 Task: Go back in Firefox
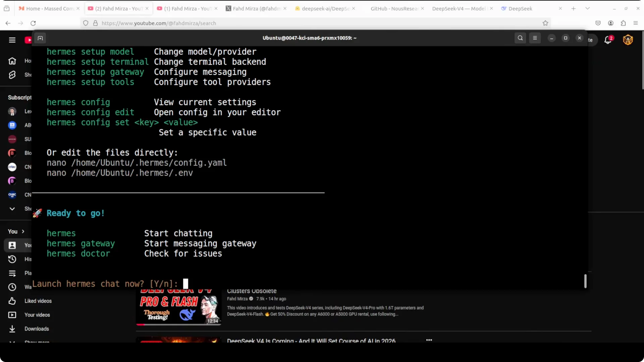[8, 23]
